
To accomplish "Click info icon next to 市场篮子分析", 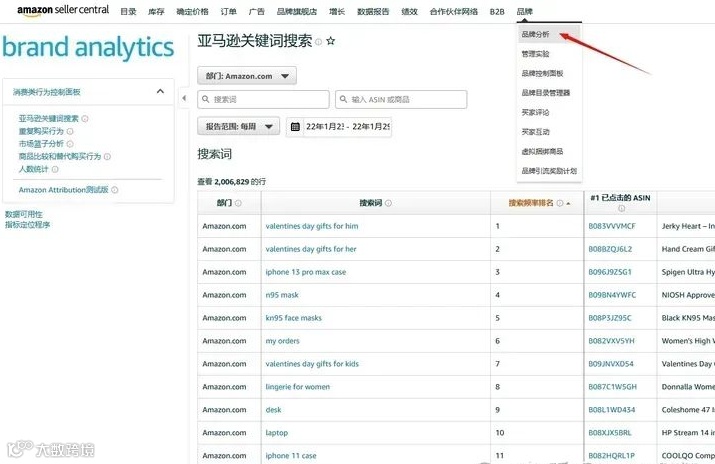I will (70, 144).
